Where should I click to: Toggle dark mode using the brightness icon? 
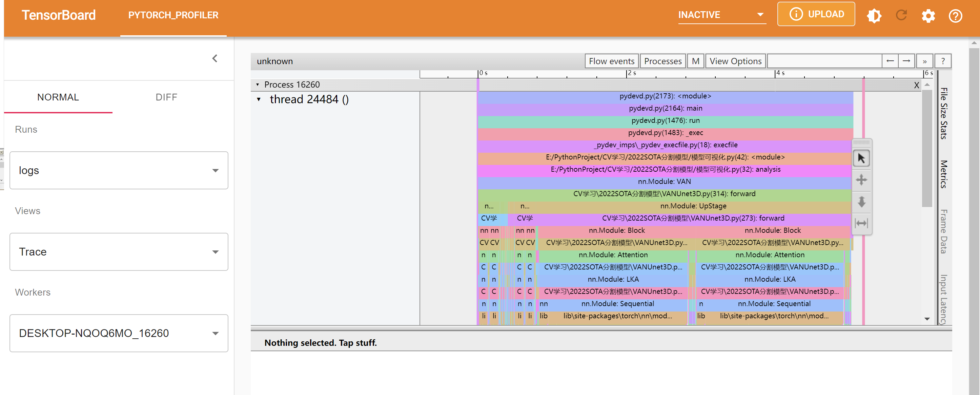pos(874,16)
